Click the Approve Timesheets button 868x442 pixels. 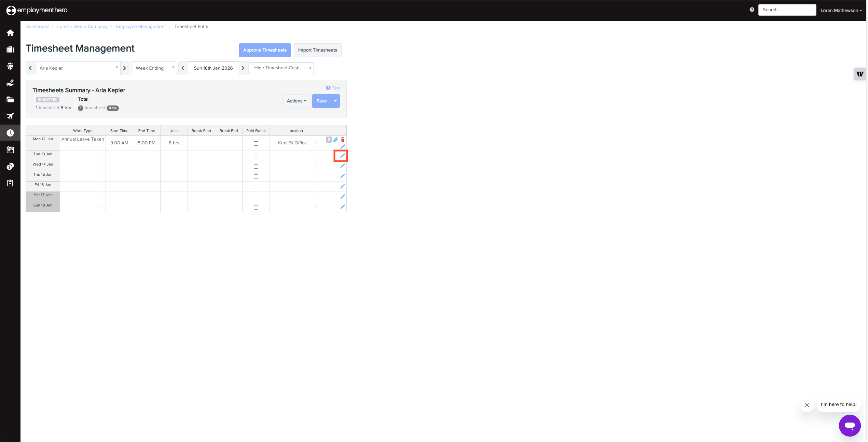(265, 50)
